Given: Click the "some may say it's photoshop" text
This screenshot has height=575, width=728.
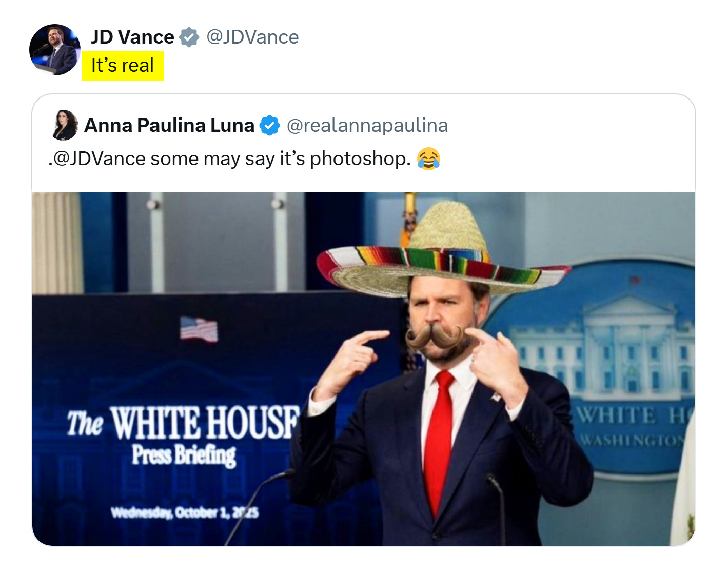Looking at the screenshot, I should (281, 159).
